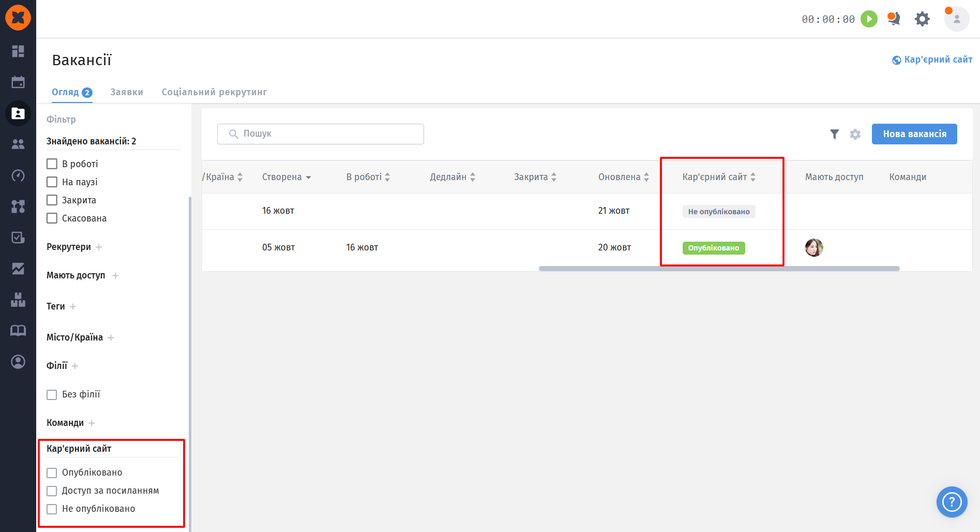Add a filter under 'Рекрутери'
This screenshot has width=980, height=532.
(x=99, y=247)
